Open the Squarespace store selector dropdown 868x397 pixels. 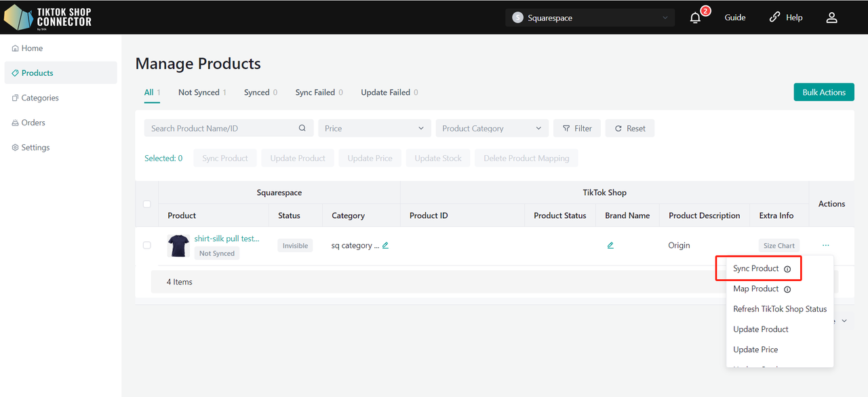[x=590, y=18]
